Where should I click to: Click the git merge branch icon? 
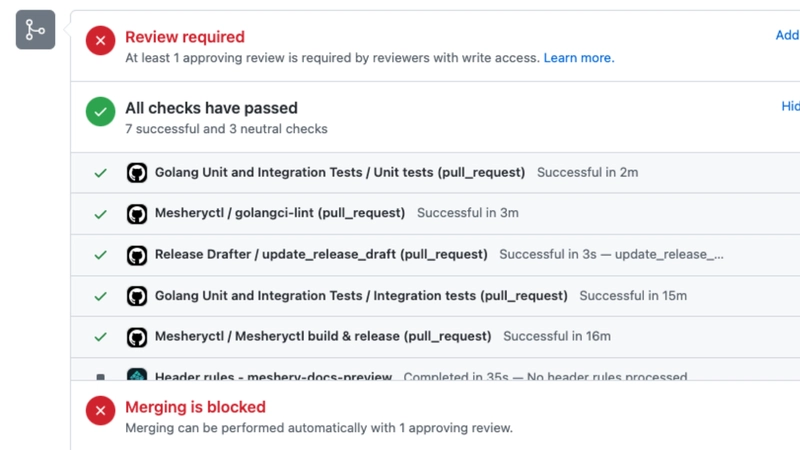click(x=35, y=30)
